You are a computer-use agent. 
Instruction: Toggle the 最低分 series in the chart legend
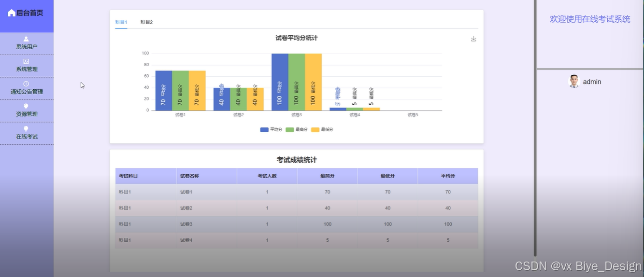tap(322, 130)
